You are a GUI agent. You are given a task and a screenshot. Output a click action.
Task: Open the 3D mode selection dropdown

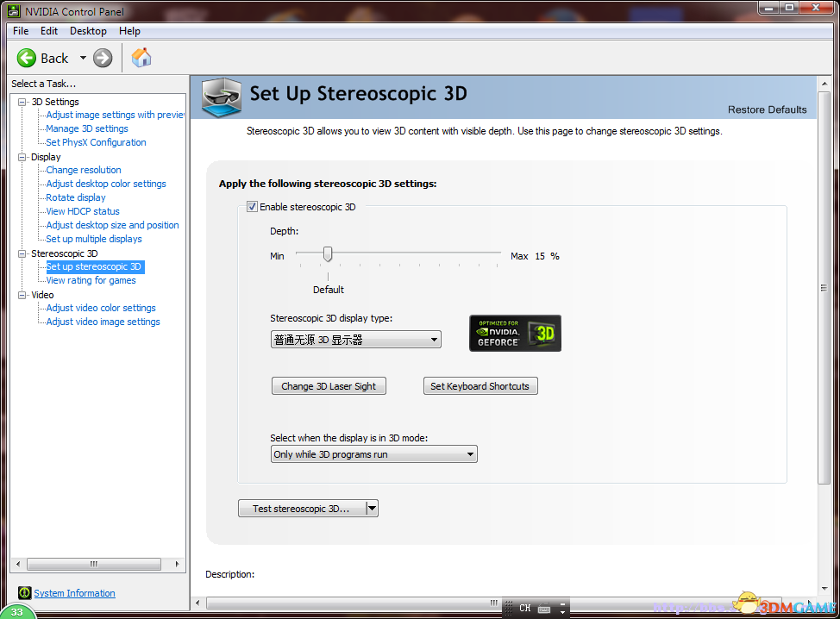[x=374, y=454]
